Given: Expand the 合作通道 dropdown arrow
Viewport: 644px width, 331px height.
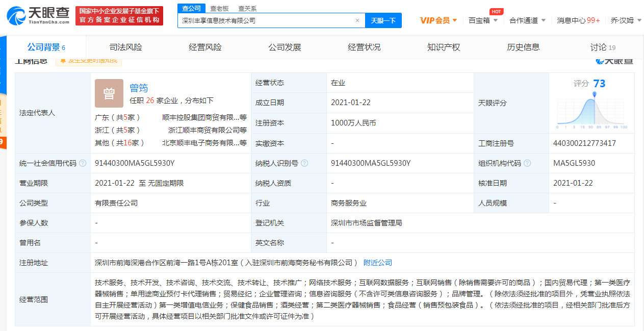Looking at the screenshot, I should pyautogui.click(x=543, y=20).
